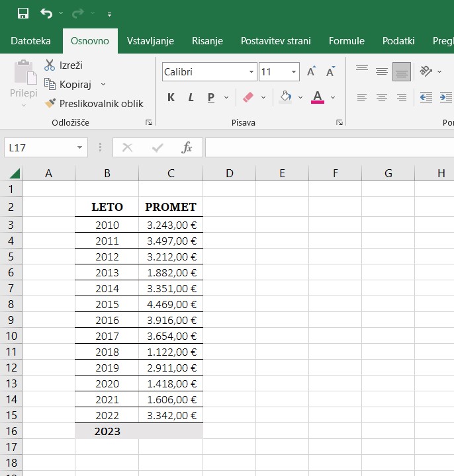Select center horizontal align icon
The width and height of the screenshot is (454, 476).
tap(382, 97)
